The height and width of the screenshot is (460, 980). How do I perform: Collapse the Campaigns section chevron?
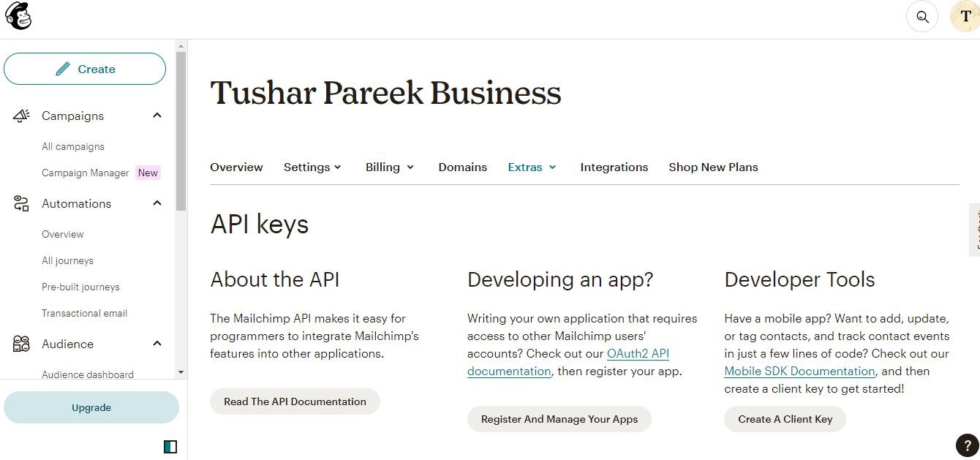(157, 116)
